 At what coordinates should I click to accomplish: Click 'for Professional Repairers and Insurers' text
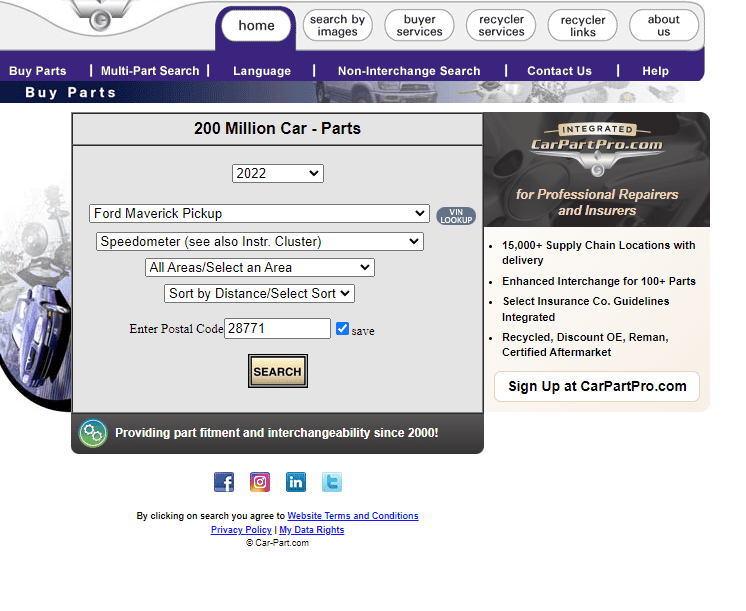[597, 202]
